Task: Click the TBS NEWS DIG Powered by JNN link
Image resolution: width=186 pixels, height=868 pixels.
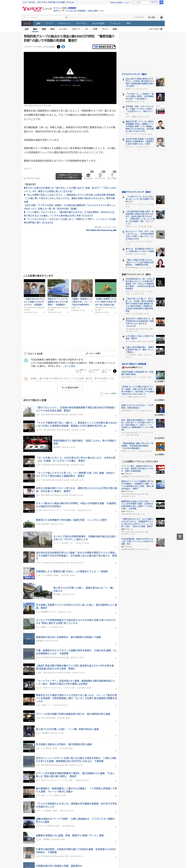Action: click(101, 230)
